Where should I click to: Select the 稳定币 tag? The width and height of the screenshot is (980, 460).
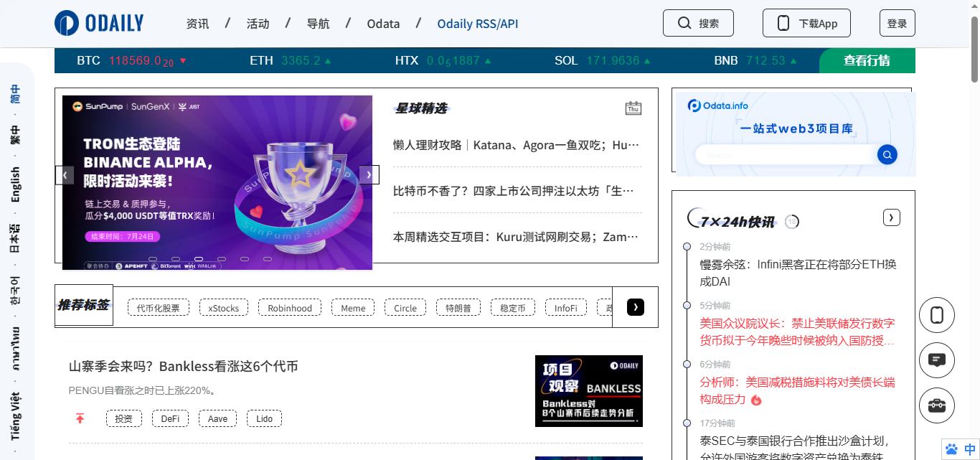click(513, 308)
